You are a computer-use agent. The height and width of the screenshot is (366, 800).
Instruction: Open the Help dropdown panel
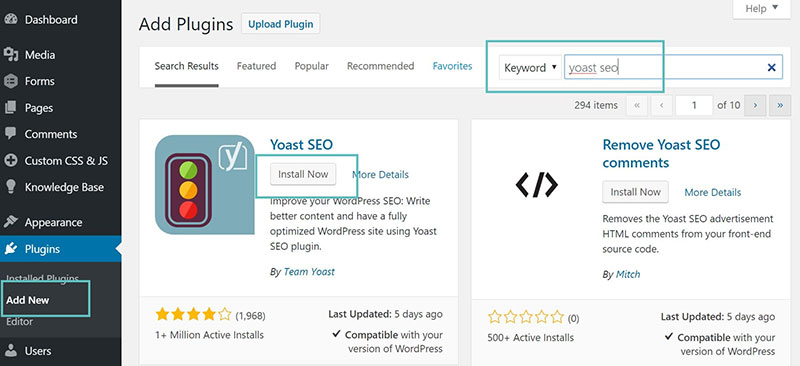[761, 9]
